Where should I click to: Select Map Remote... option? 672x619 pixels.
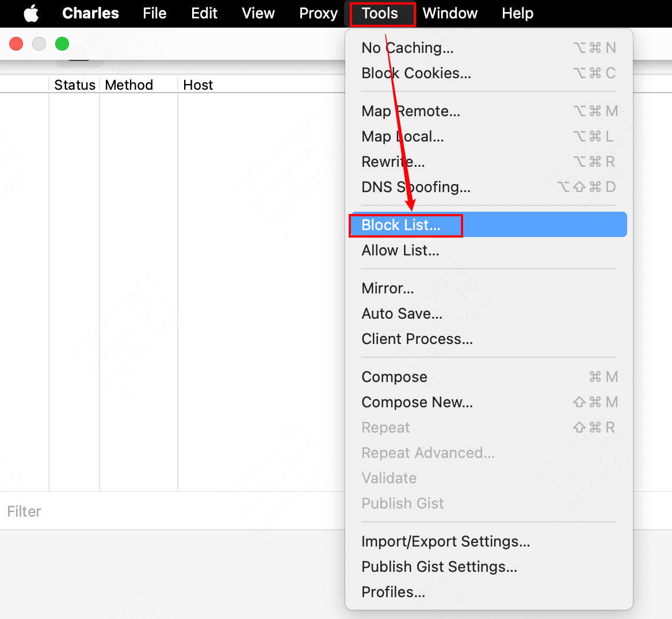click(488, 111)
